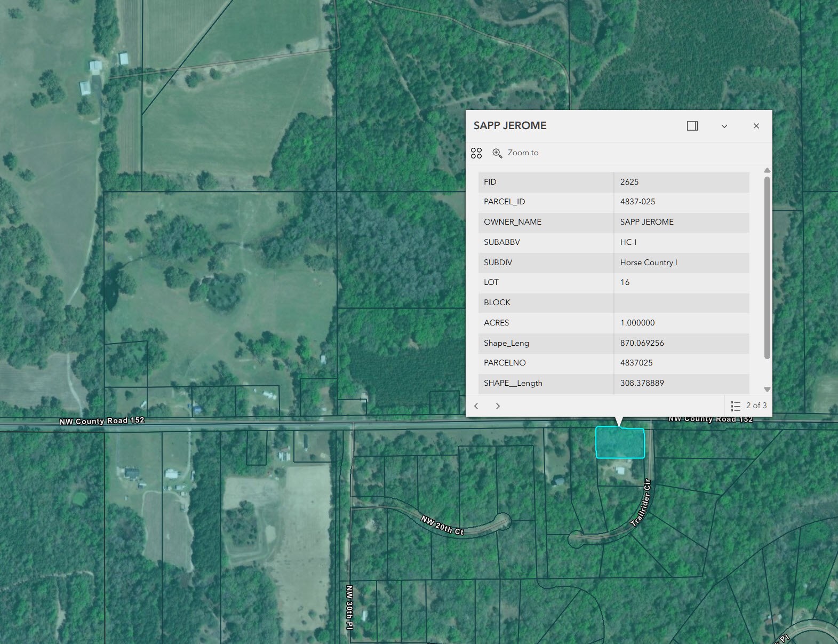838x644 pixels.
Task: Click the attribute table scrollbar thumb
Action: click(767, 267)
